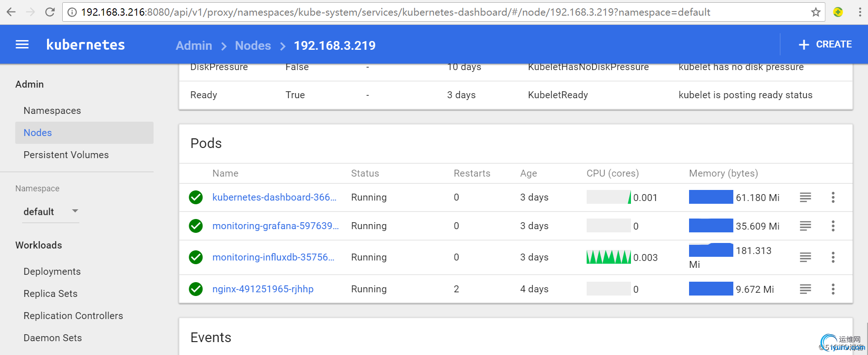
Task: Open Replica Sets in sidebar
Action: 50,294
